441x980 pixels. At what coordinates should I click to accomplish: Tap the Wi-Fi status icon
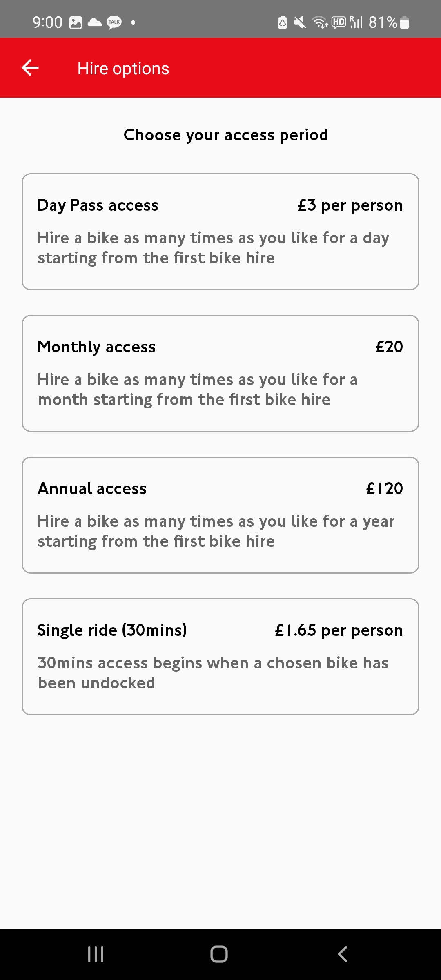[320, 22]
